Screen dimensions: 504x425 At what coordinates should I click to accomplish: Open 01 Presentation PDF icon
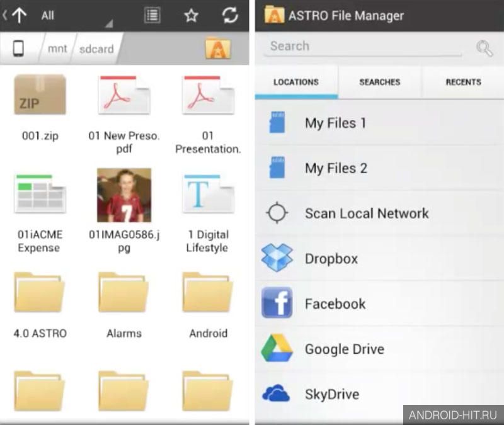pyautogui.click(x=209, y=95)
